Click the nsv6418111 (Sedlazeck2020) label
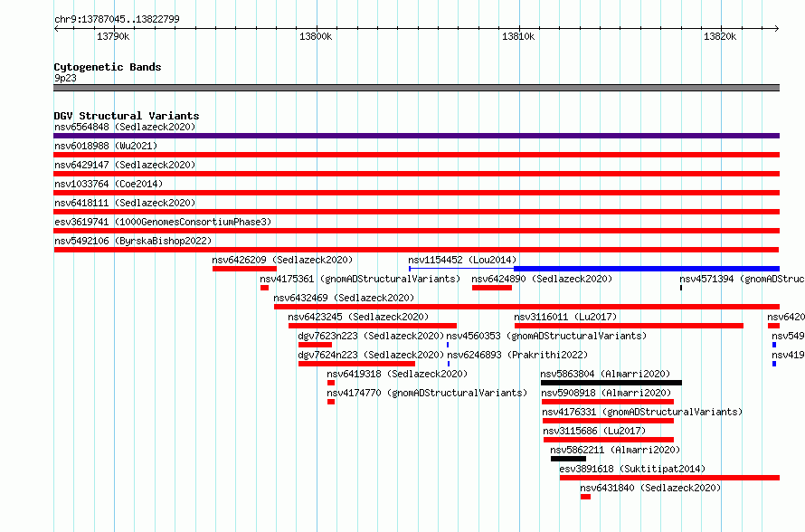Screen dimensions: 805x532 click(125, 203)
